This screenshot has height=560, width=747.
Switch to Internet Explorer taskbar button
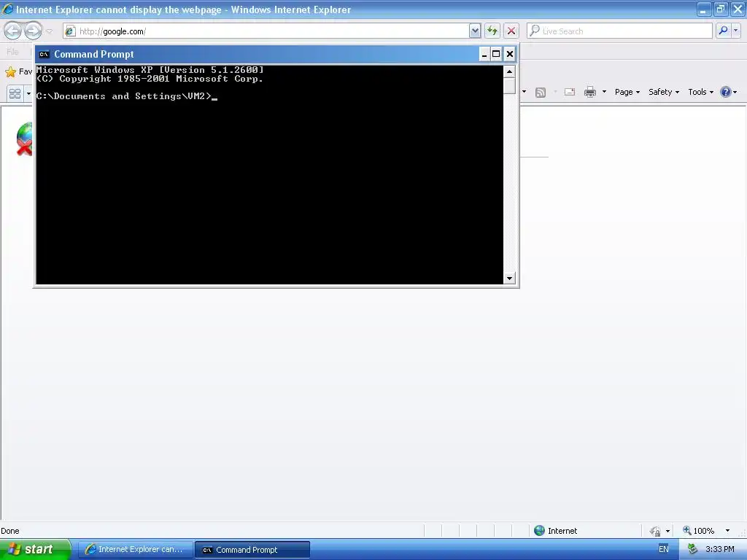click(x=135, y=550)
